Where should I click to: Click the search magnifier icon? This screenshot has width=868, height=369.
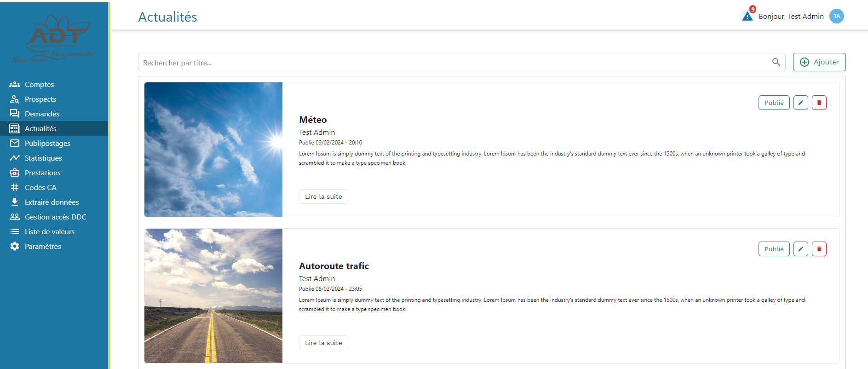[x=776, y=62]
